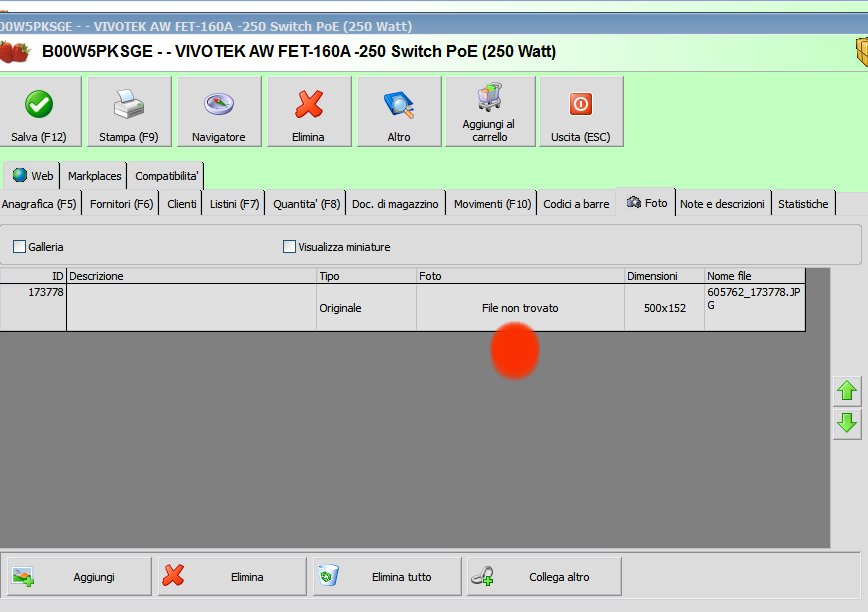Viewport: 868px width, 612px height.
Task: Click the Collega altro button
Action: pyautogui.click(x=544, y=577)
